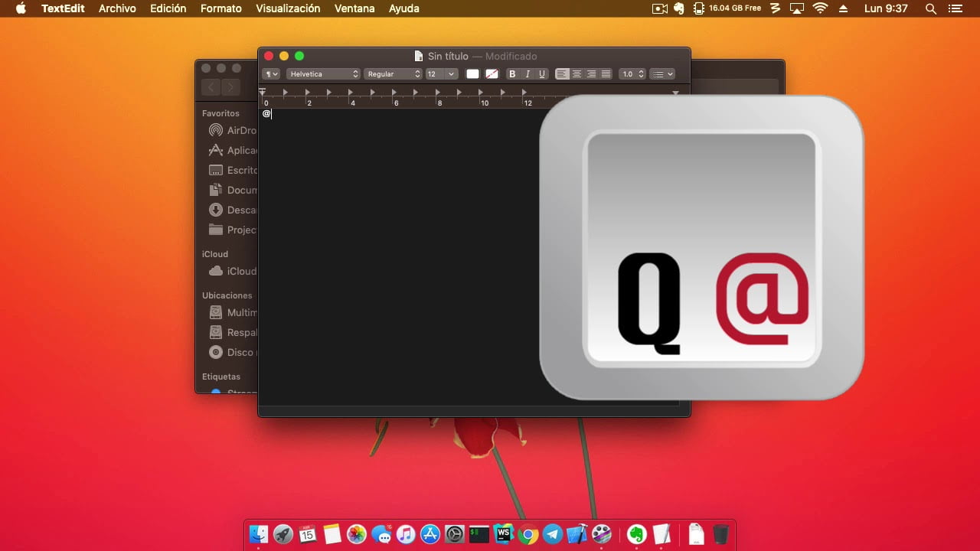The height and width of the screenshot is (551, 980).
Task: Open App Store in the Dock
Action: pyautogui.click(x=430, y=533)
